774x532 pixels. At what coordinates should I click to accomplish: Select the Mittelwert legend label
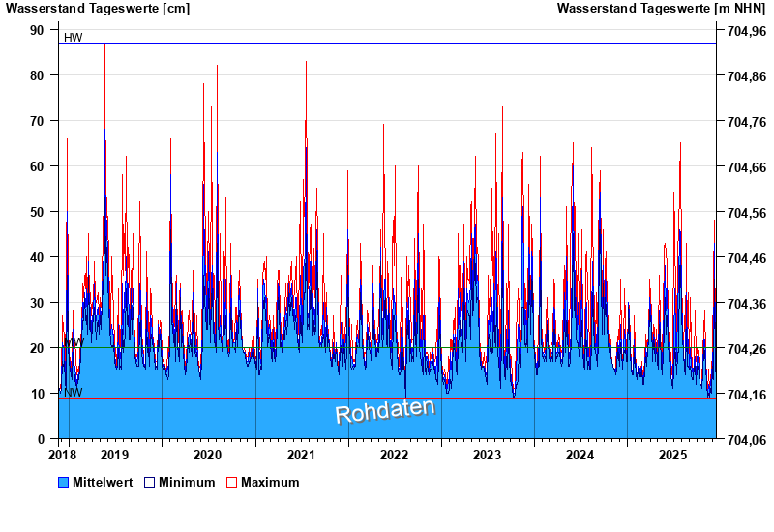(x=103, y=482)
